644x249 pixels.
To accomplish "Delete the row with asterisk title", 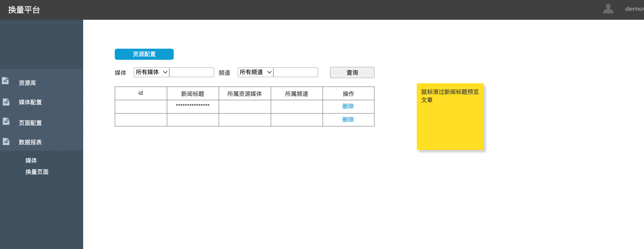I will (348, 106).
